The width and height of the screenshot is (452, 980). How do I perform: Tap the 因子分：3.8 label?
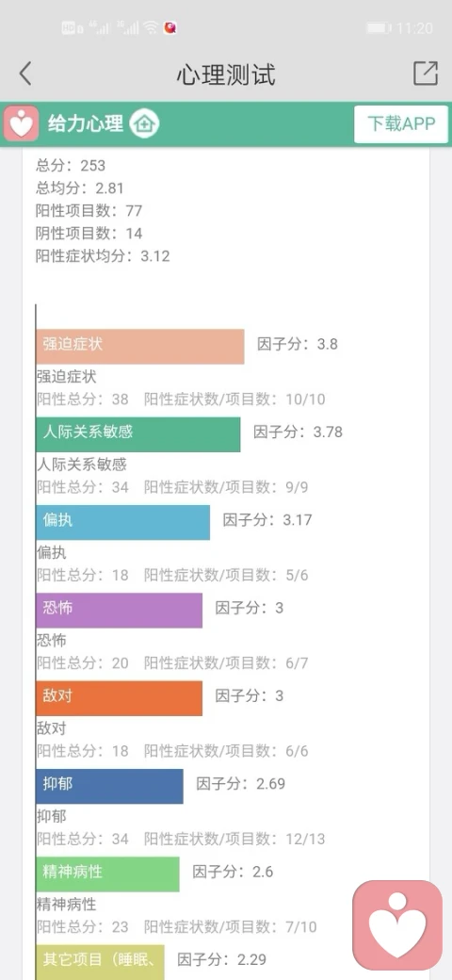(298, 344)
